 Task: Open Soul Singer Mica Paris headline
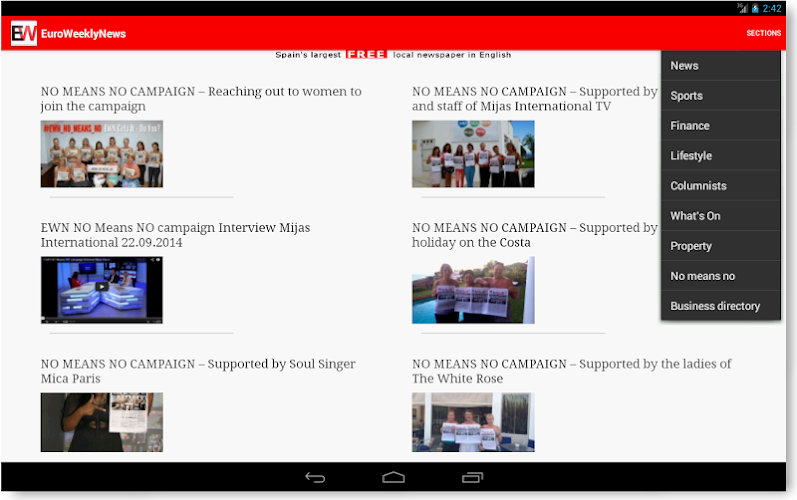(x=198, y=371)
